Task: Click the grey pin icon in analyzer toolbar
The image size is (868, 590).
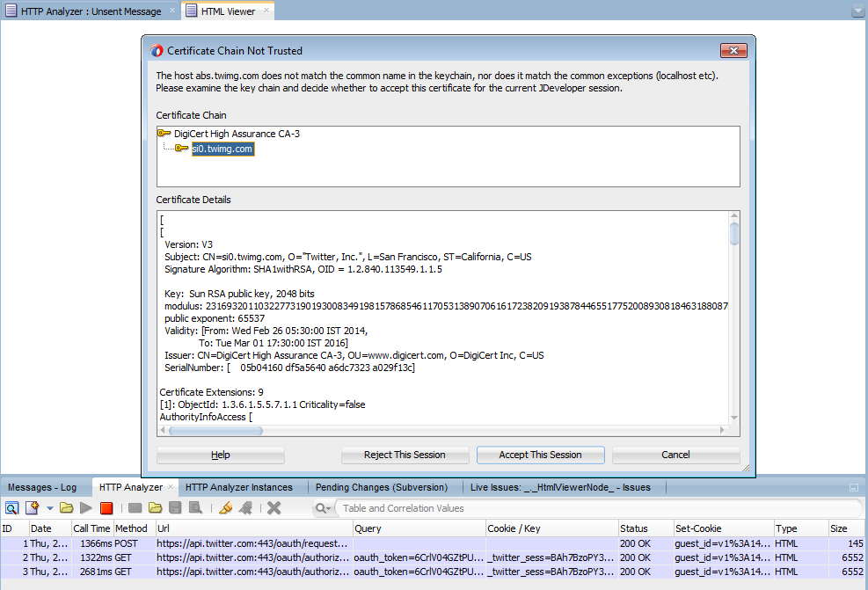Action: click(x=245, y=507)
